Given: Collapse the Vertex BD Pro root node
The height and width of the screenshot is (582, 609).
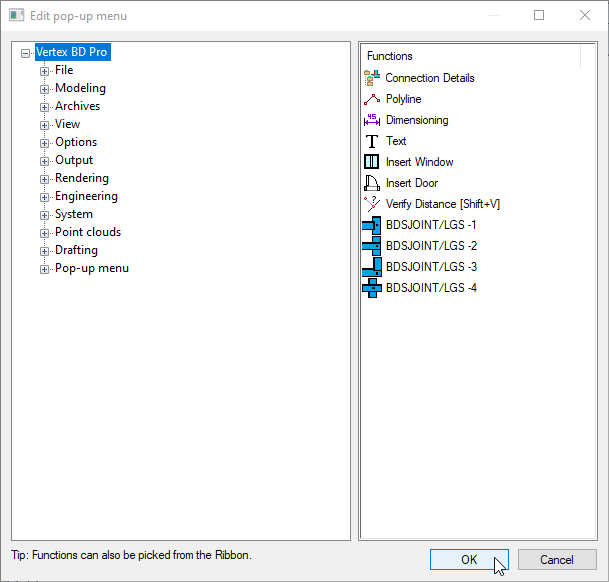Looking at the screenshot, I should tap(26, 53).
